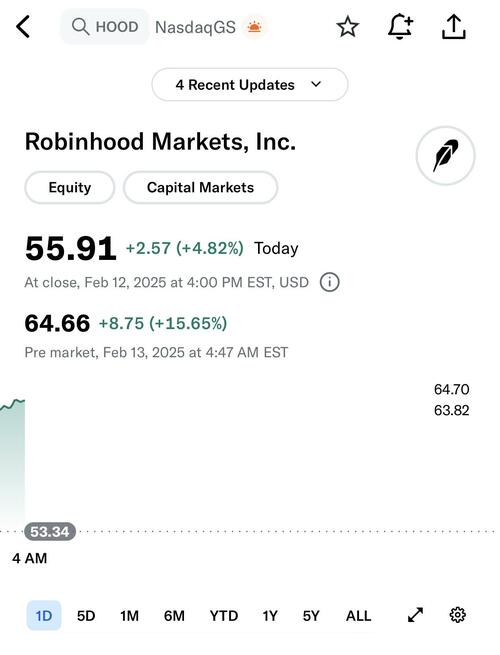Switch to the 5D range
The height and width of the screenshot is (655, 500).
(86, 616)
